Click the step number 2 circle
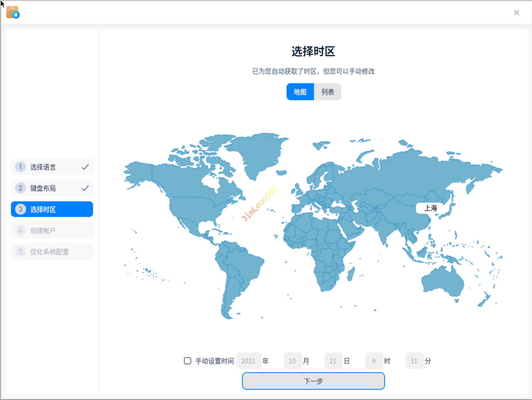Viewport: 532px width, 400px height. pyautogui.click(x=20, y=188)
